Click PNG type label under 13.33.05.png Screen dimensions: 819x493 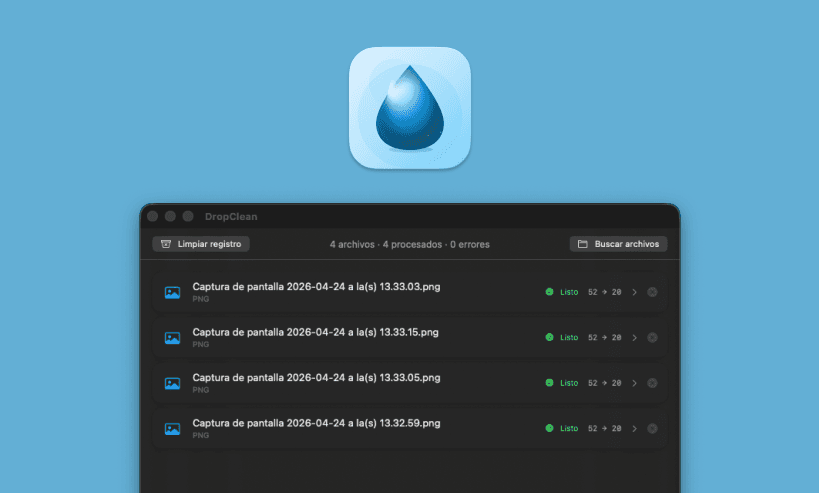tap(201, 390)
